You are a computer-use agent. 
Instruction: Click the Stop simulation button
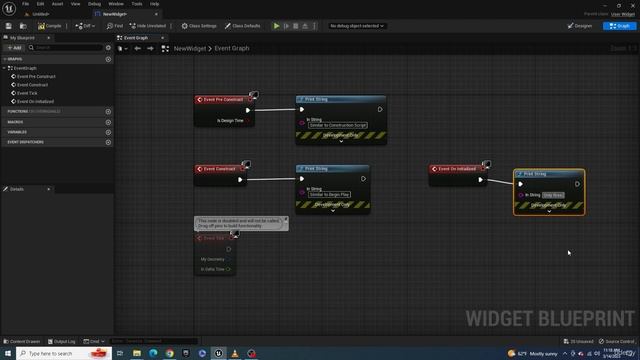point(296,26)
